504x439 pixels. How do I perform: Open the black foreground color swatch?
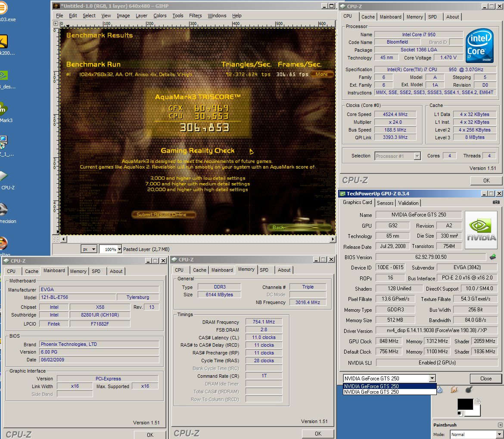[x=464, y=404]
